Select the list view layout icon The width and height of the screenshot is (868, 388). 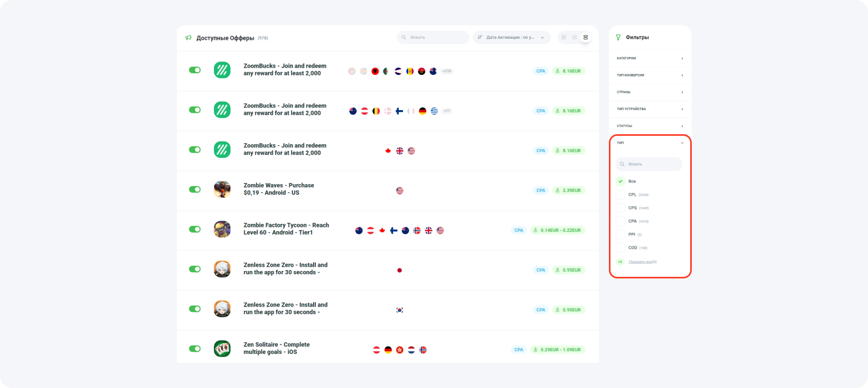[x=586, y=37]
